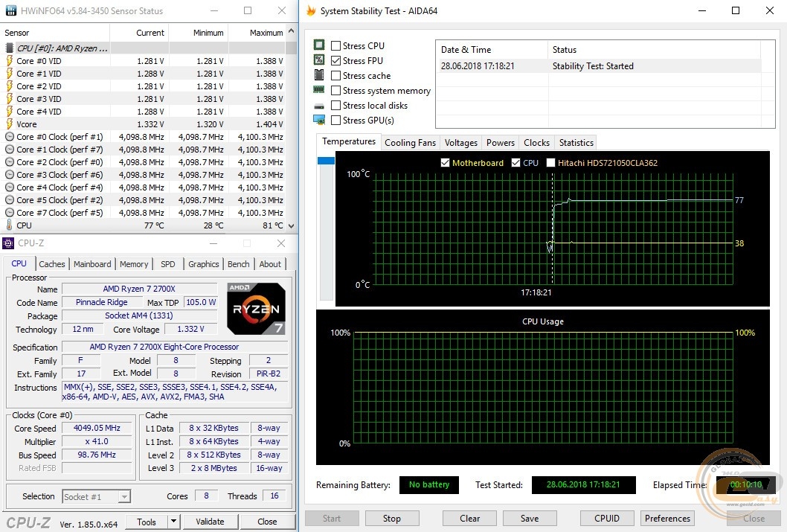Enable the Stress local disks checkbox

point(335,106)
